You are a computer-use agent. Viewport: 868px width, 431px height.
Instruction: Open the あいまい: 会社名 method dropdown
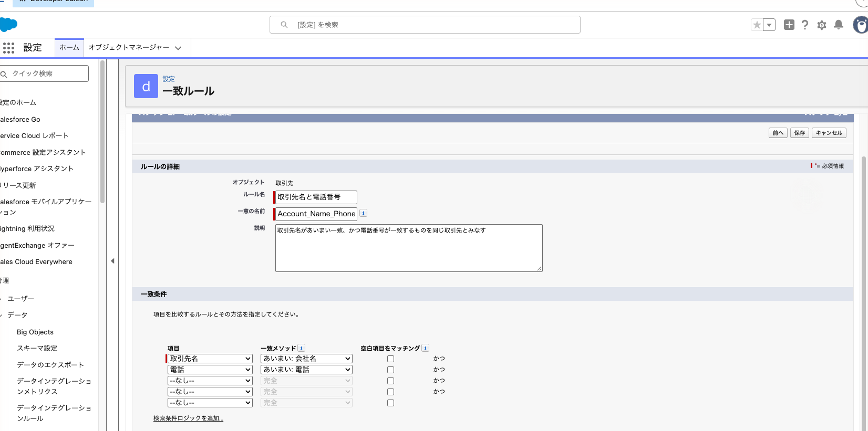tap(306, 359)
